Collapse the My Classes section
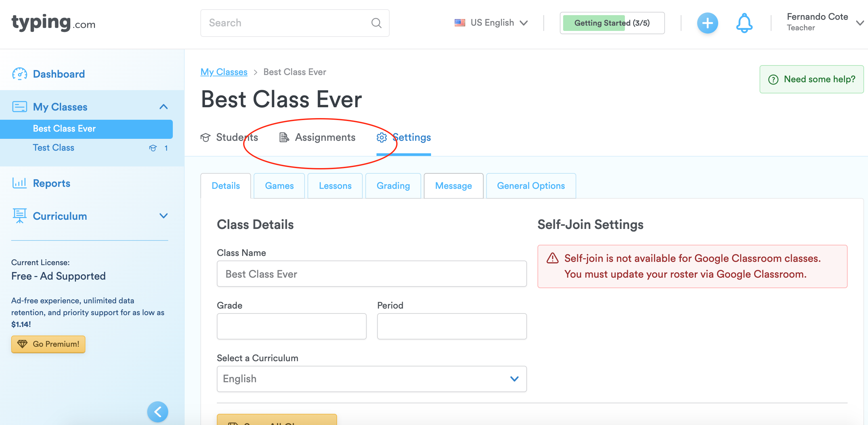Image resolution: width=868 pixels, height=425 pixels. pyautogui.click(x=164, y=107)
